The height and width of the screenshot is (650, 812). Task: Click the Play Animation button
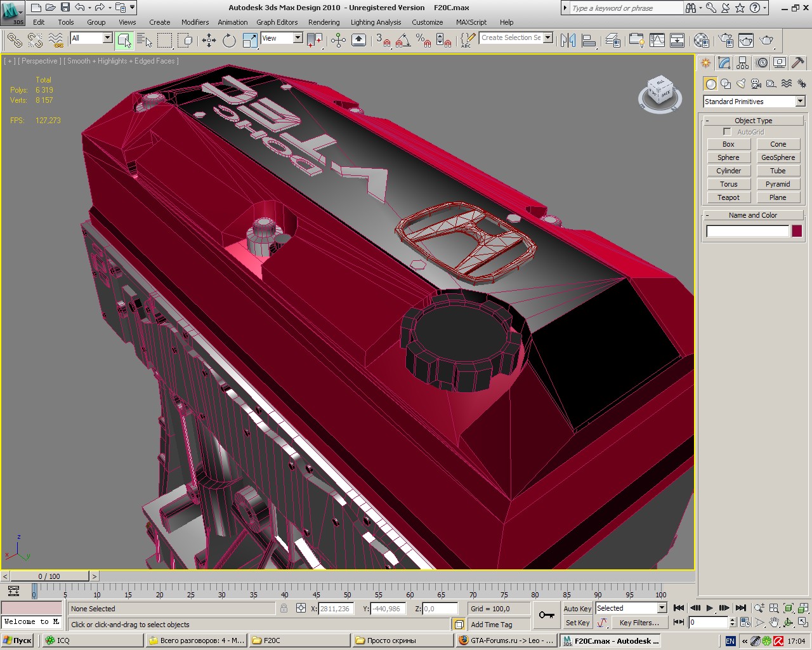710,608
